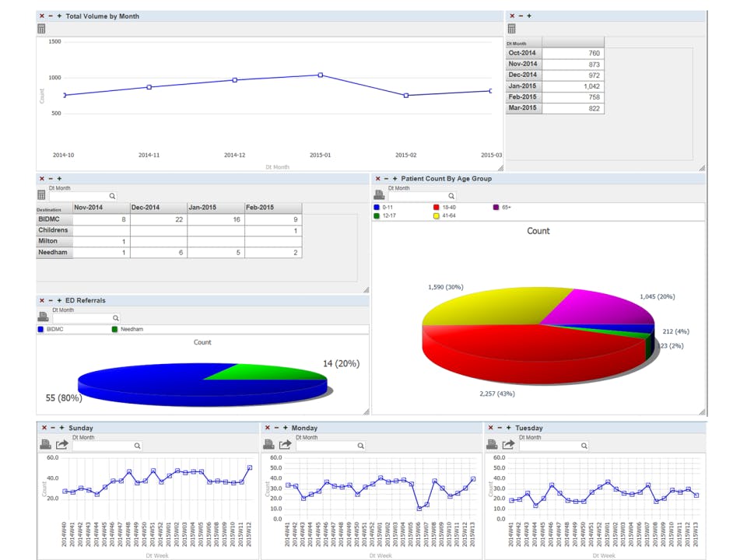Toggle the Needham legend entry
The width and height of the screenshot is (747, 560).
128,329
